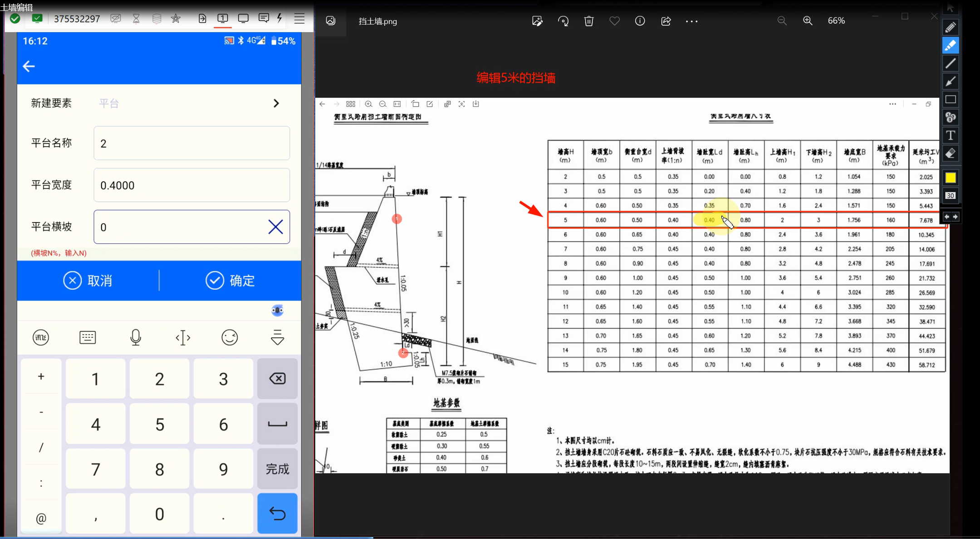Click the Photos edit image icon
This screenshot has height=539, width=980.
(537, 21)
